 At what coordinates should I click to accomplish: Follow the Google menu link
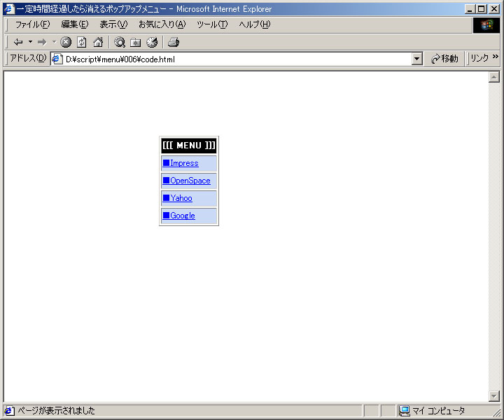pos(178,216)
